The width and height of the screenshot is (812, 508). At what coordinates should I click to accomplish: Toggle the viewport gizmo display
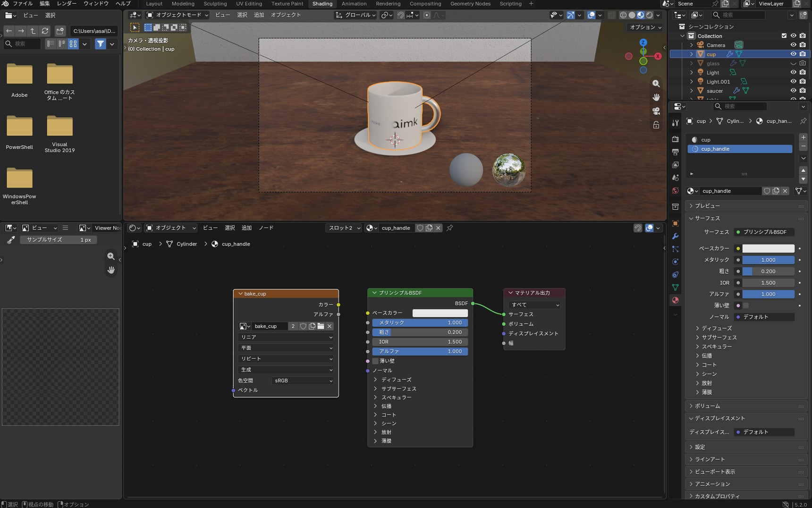(x=571, y=15)
